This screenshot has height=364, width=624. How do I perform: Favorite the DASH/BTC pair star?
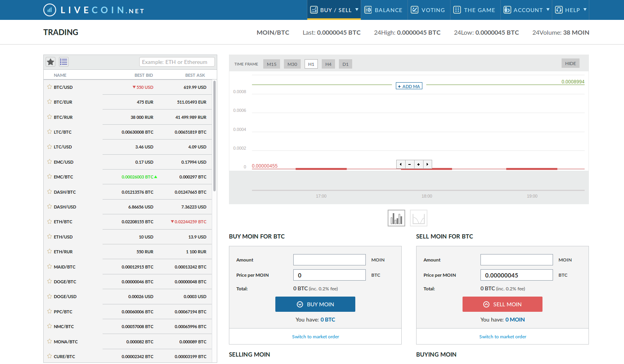coord(50,192)
